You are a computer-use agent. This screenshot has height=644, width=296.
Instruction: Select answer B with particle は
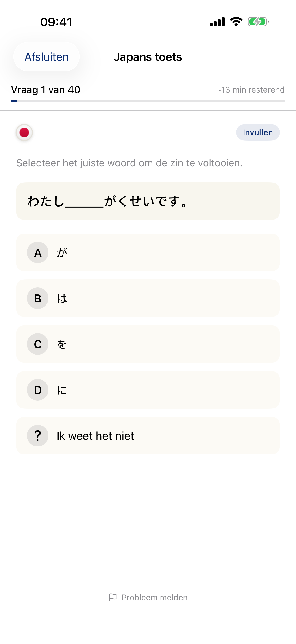tap(148, 298)
